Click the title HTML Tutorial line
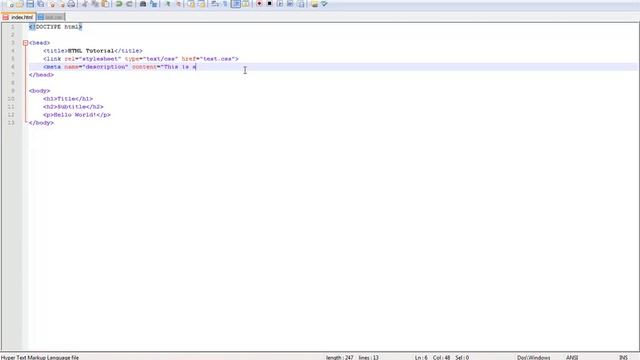 click(93, 51)
